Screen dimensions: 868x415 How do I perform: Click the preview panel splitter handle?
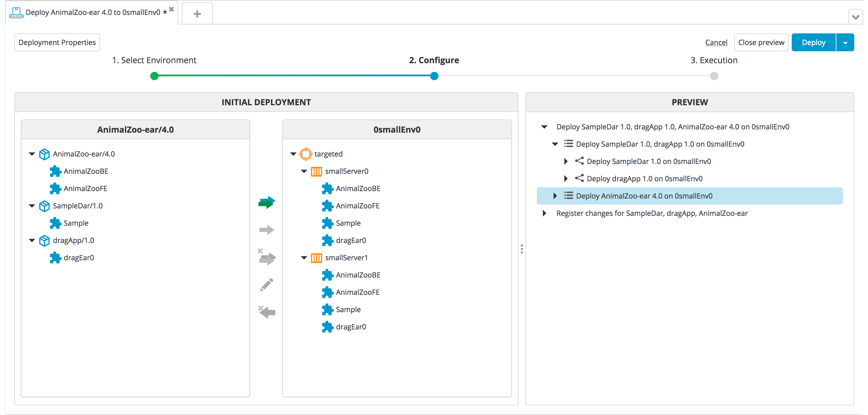click(522, 249)
